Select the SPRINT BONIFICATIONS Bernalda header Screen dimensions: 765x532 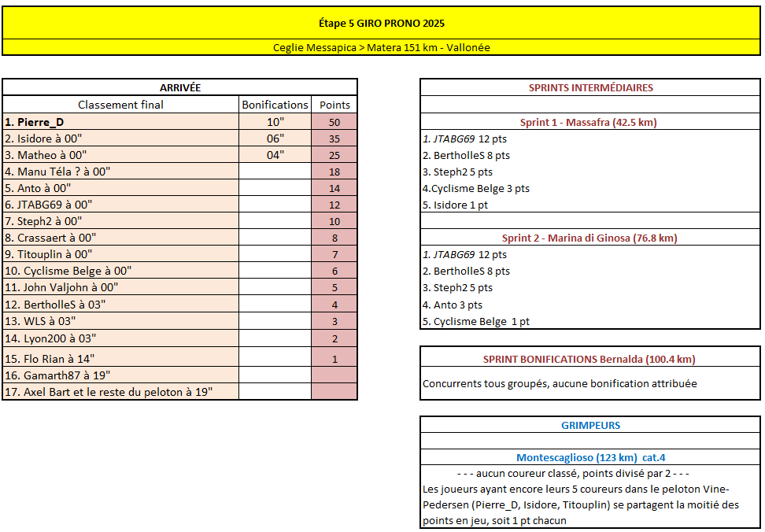pos(590,359)
